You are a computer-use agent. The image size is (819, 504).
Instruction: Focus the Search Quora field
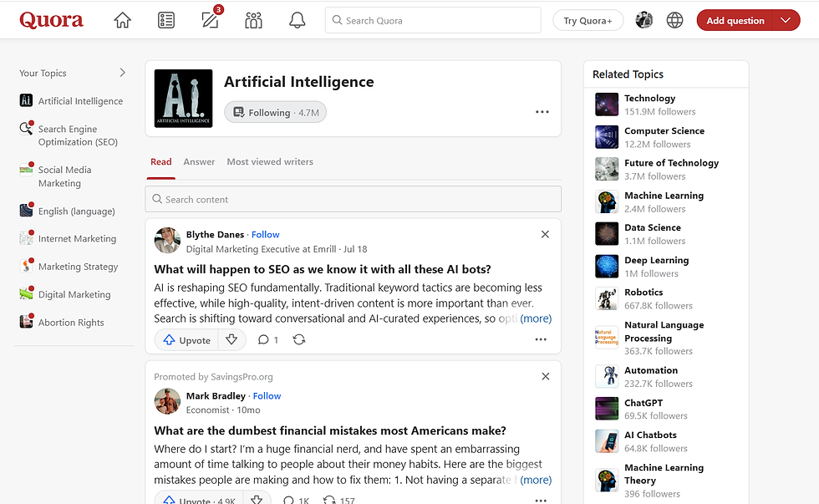point(433,20)
